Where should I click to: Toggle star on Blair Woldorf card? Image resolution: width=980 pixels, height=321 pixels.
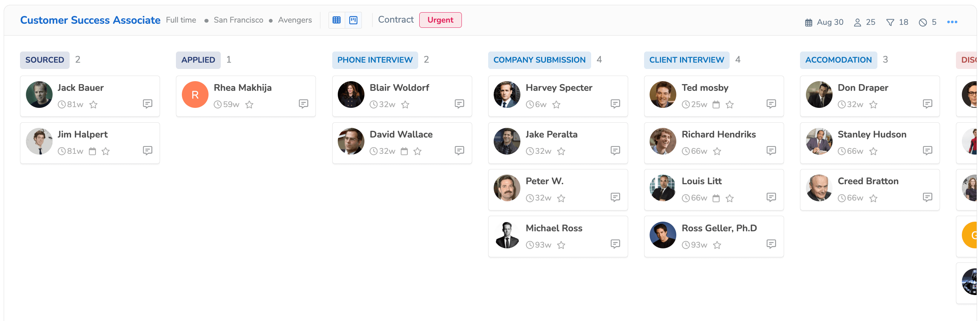point(405,104)
